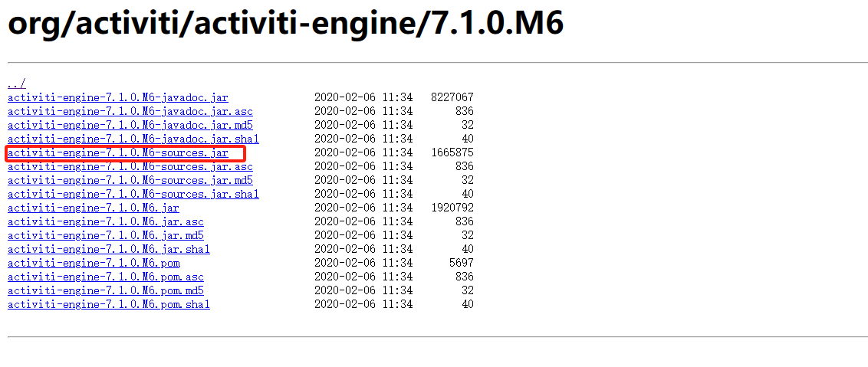Open activiti-engine-7.1.0.M6-sources.jar.sha1 link
The image size is (868, 367).
(x=133, y=195)
